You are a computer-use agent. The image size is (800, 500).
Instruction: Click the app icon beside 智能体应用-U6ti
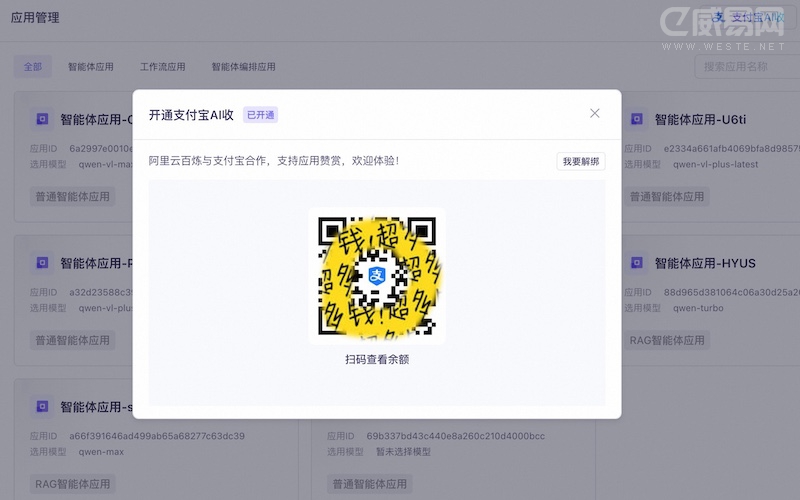(635, 119)
